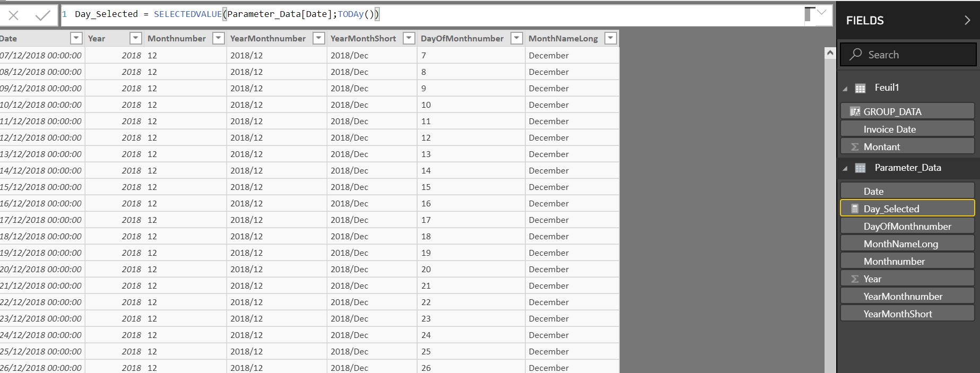The image size is (980, 373).
Task: Select the MonthNameLong column header
Action: pyautogui.click(x=572, y=38)
